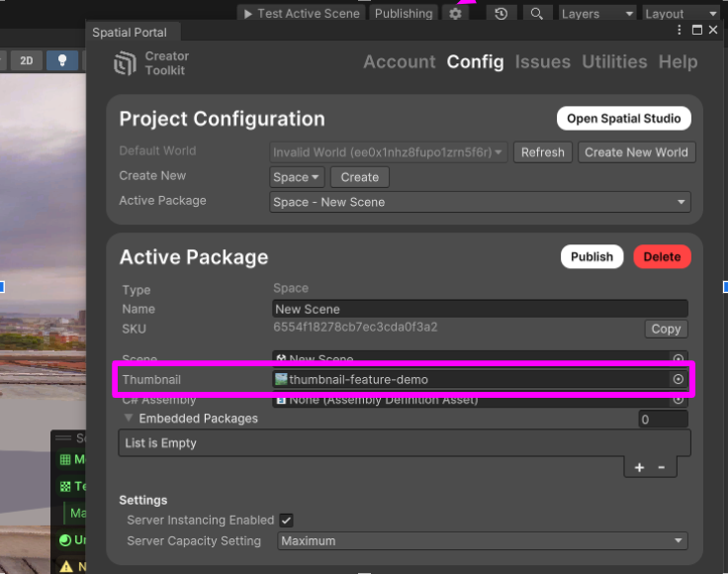Viewport: 728px width, 574px height.
Task: Click the Creator Toolkit logo
Action: tap(125, 63)
